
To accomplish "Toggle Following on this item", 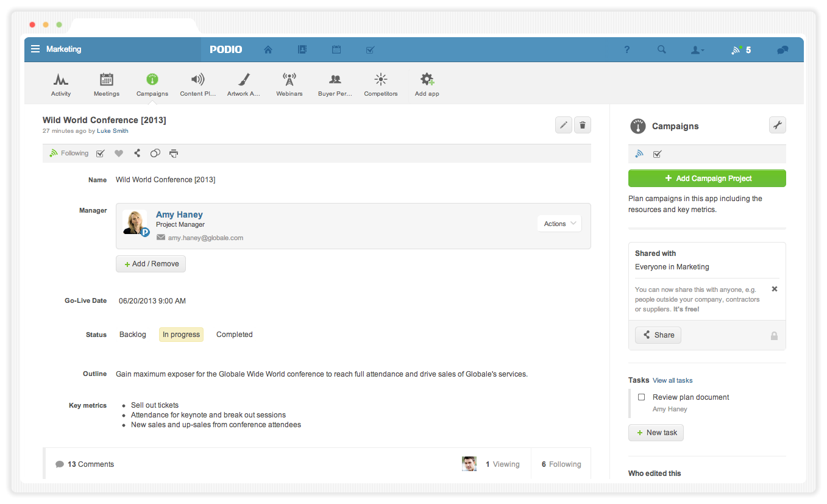I will [69, 154].
